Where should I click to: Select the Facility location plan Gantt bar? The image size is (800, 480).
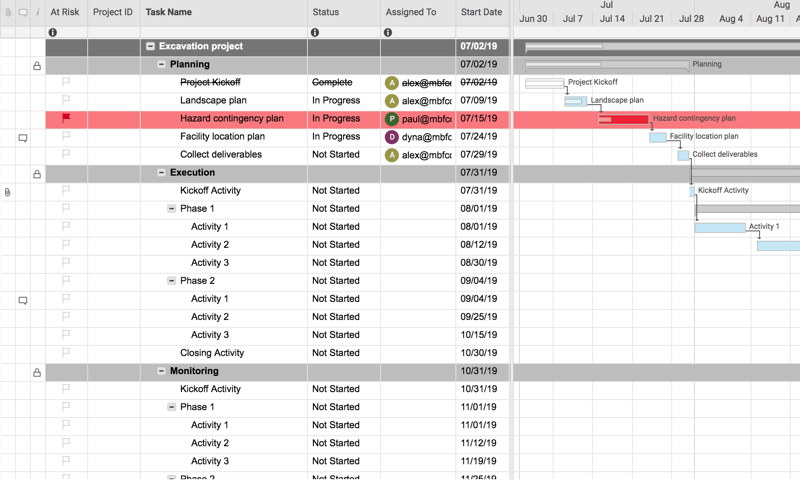[x=658, y=137]
